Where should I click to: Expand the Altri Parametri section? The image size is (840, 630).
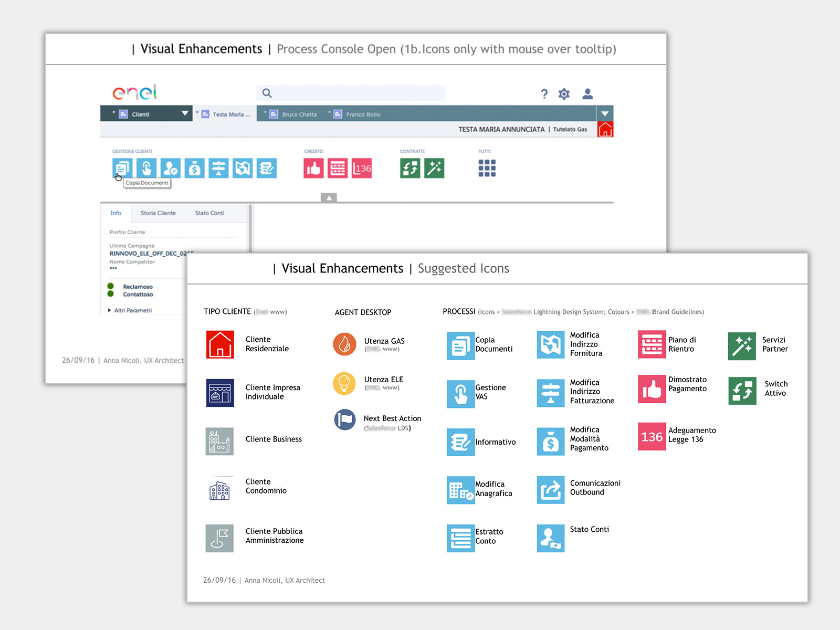109,310
